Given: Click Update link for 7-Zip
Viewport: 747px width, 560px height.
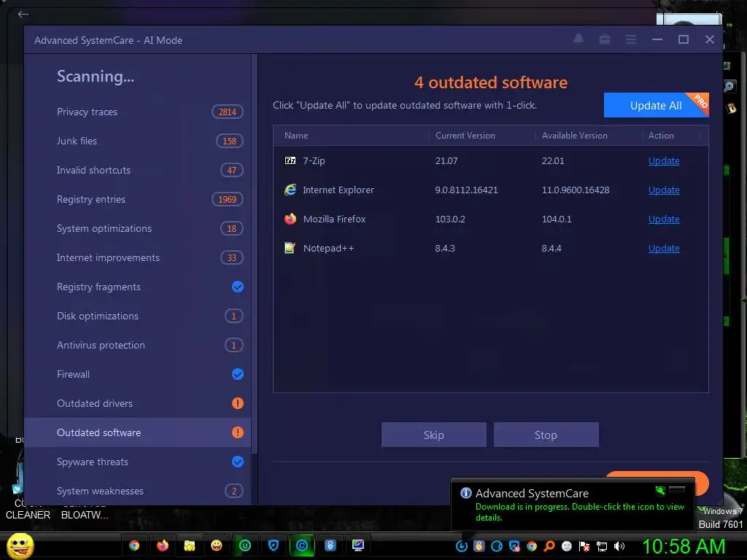Looking at the screenshot, I should (x=664, y=161).
